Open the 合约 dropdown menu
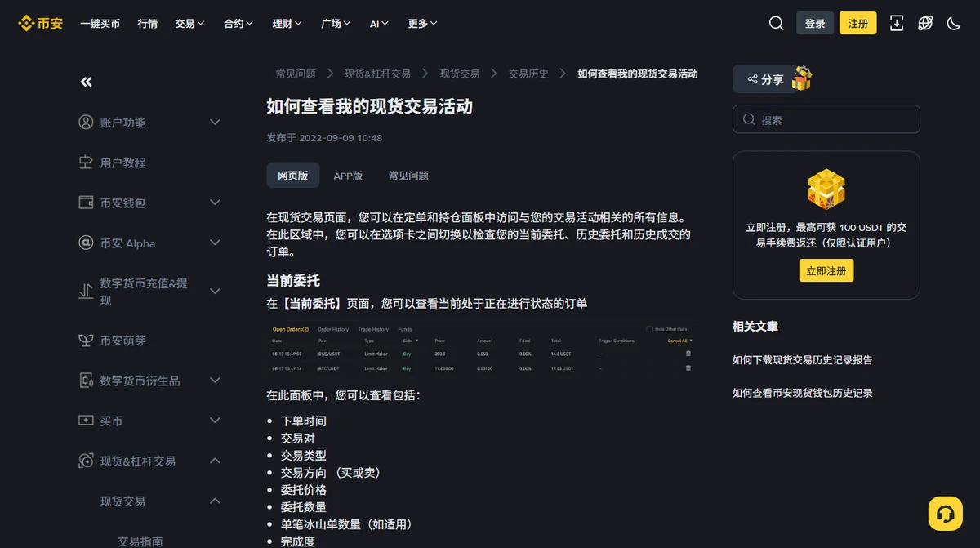The width and height of the screenshot is (980, 548). coord(238,24)
